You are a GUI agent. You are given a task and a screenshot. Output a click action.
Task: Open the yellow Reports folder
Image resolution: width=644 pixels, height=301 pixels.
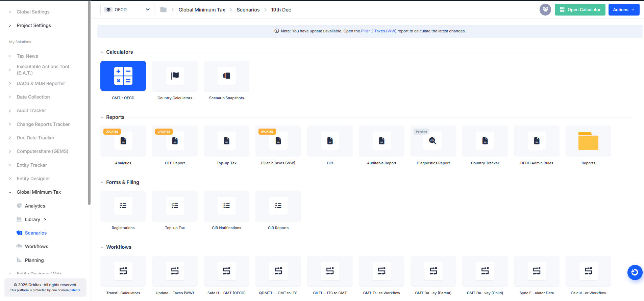pos(588,141)
